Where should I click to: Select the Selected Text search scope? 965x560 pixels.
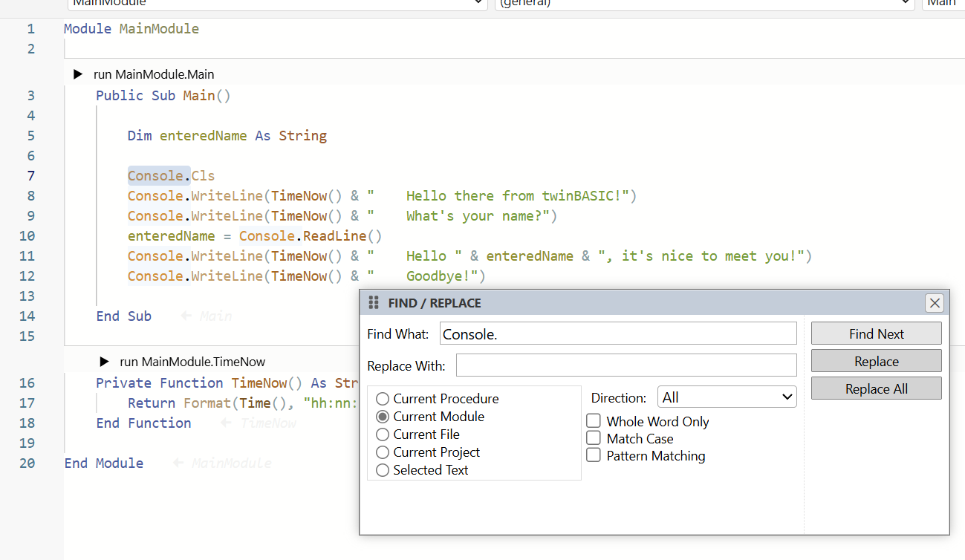[383, 470]
